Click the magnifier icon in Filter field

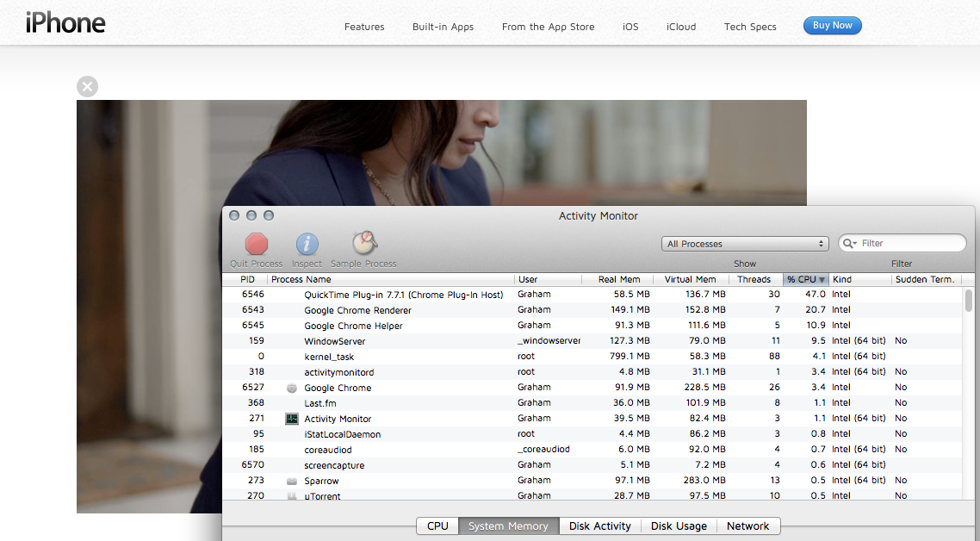(x=849, y=243)
